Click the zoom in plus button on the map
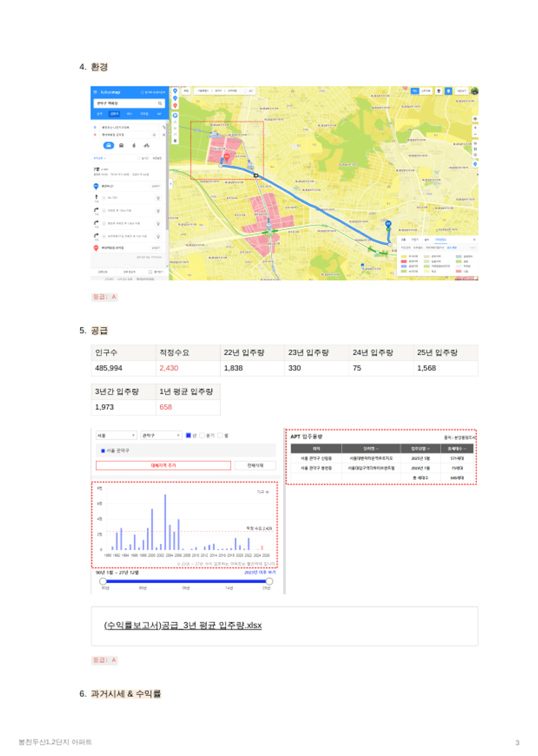 (x=475, y=127)
